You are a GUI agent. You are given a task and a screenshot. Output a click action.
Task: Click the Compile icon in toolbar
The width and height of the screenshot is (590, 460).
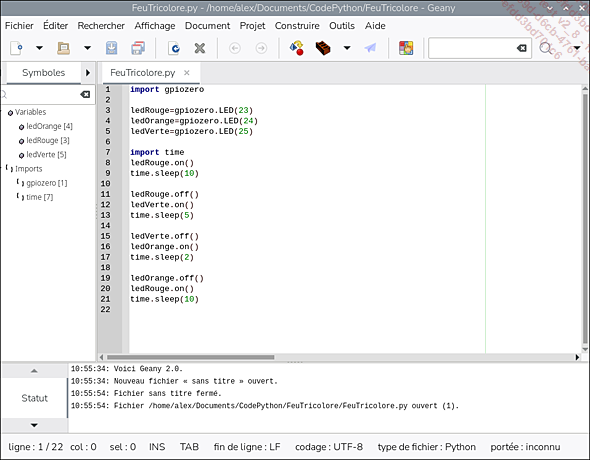pyautogui.click(x=297, y=48)
